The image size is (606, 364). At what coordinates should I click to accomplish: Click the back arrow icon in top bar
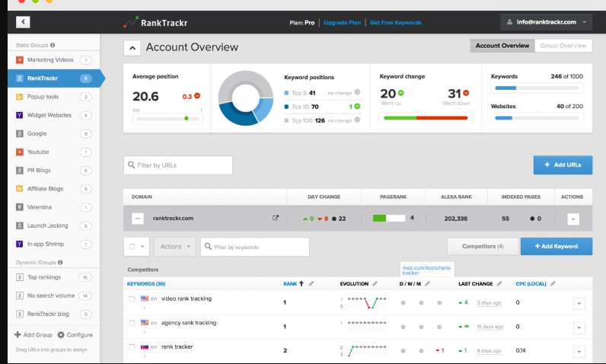[x=23, y=22]
